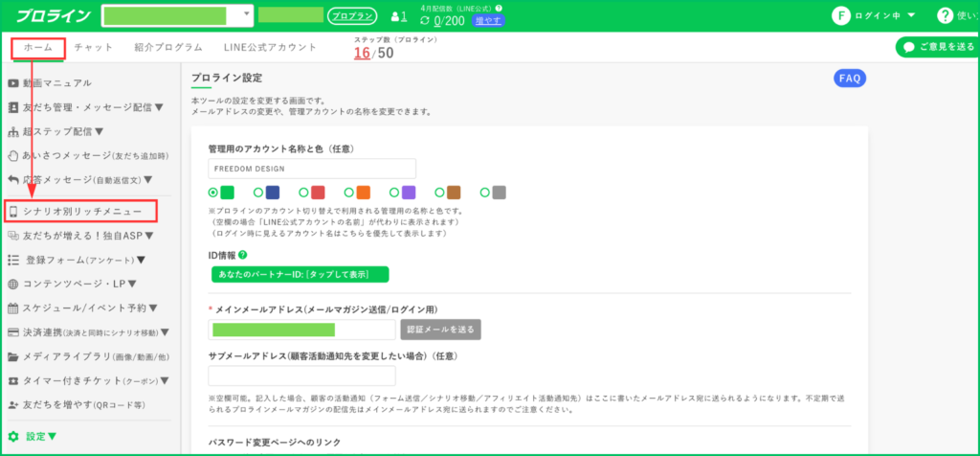Expand 応答メッセージ(自動返信文) menu
The image size is (980, 456).
pos(148,179)
